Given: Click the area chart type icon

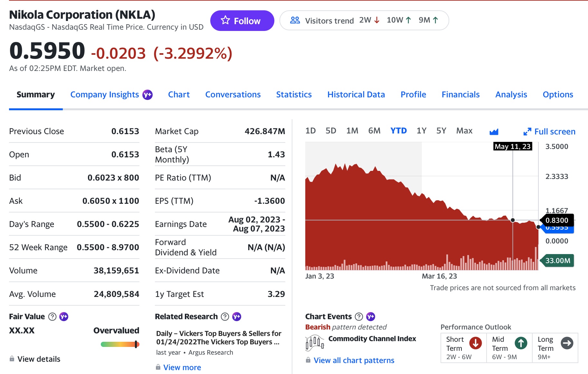Looking at the screenshot, I should click(x=494, y=132).
